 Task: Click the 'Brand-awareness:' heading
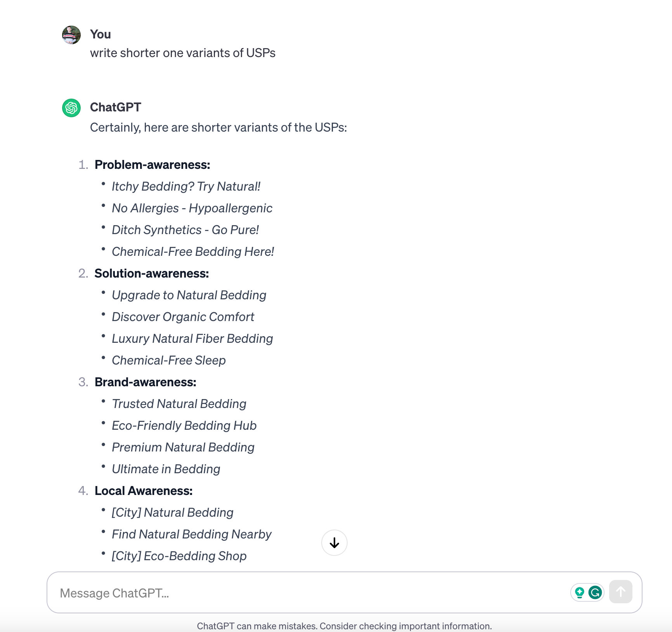pyautogui.click(x=145, y=382)
